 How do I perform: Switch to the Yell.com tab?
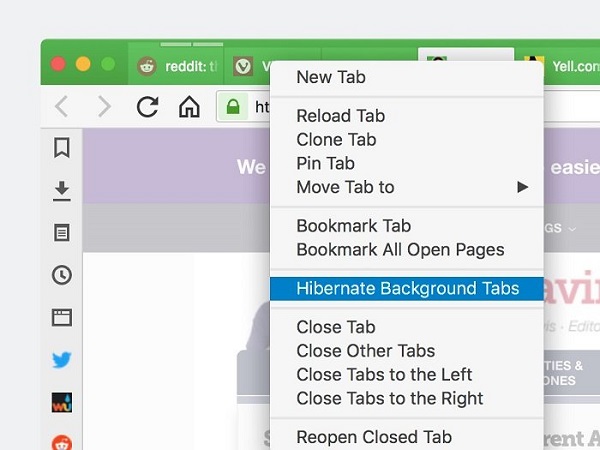558,66
